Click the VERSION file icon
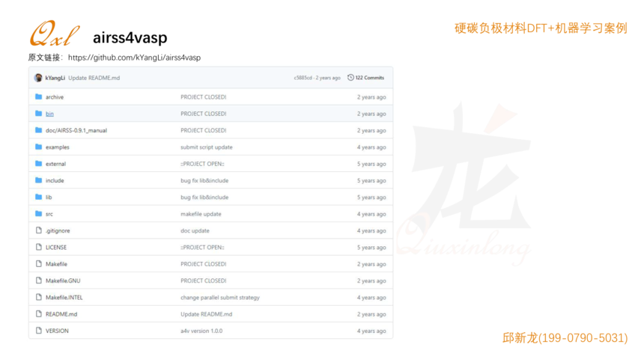This screenshot has height=362, width=644. pyautogui.click(x=39, y=331)
